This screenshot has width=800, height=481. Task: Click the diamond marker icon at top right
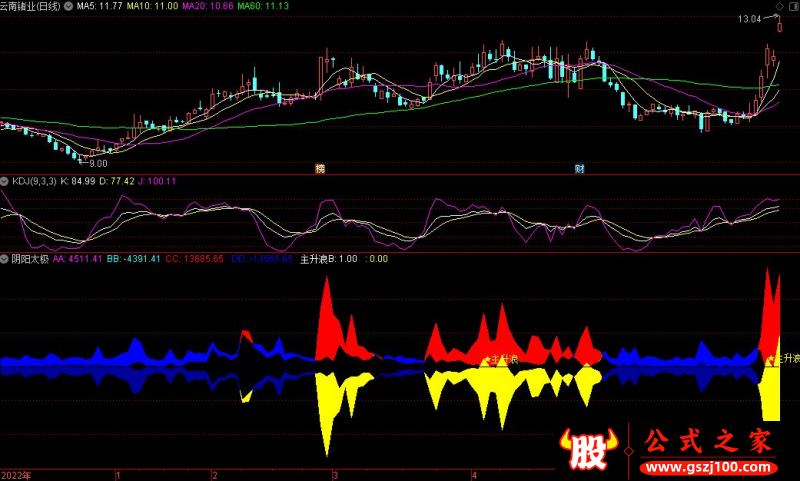point(779,6)
